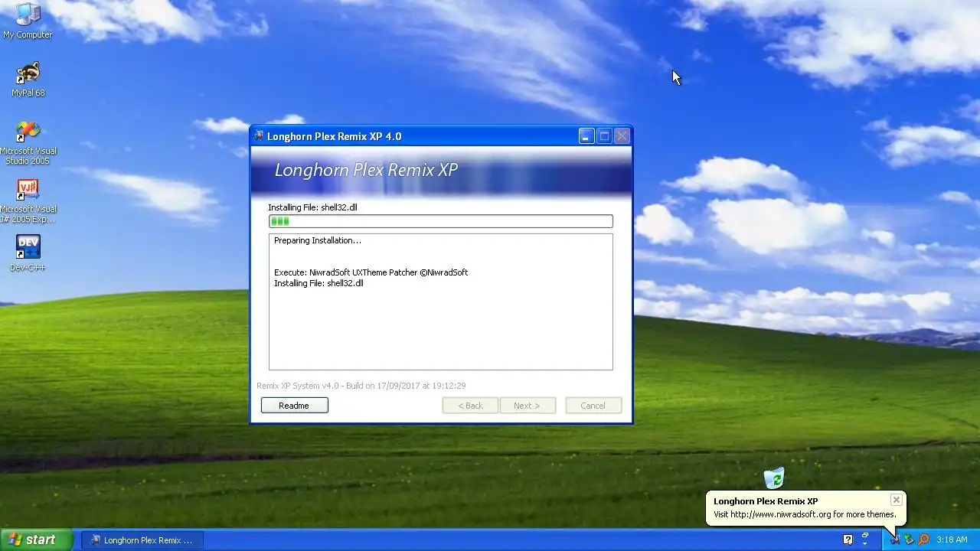Select Microsoft Visual Studio 2005 desktop icon
Viewport: 980px width, 551px height.
(x=28, y=142)
